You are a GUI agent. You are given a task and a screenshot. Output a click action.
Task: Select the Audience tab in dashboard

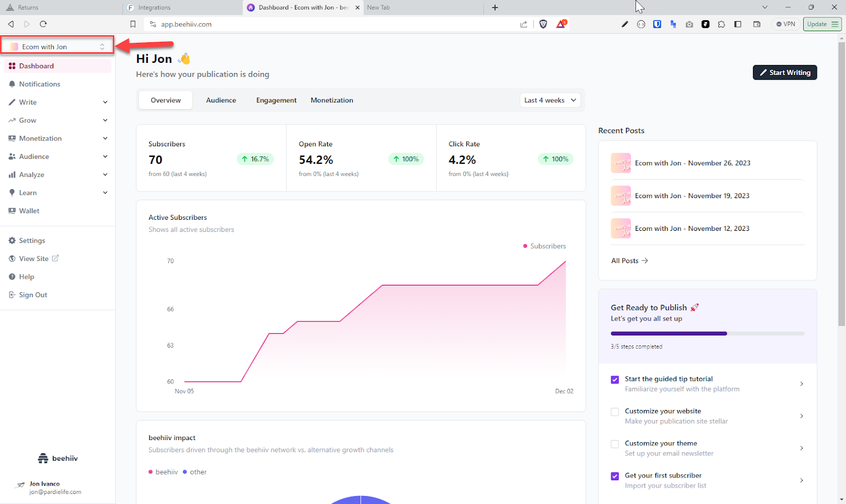point(221,100)
